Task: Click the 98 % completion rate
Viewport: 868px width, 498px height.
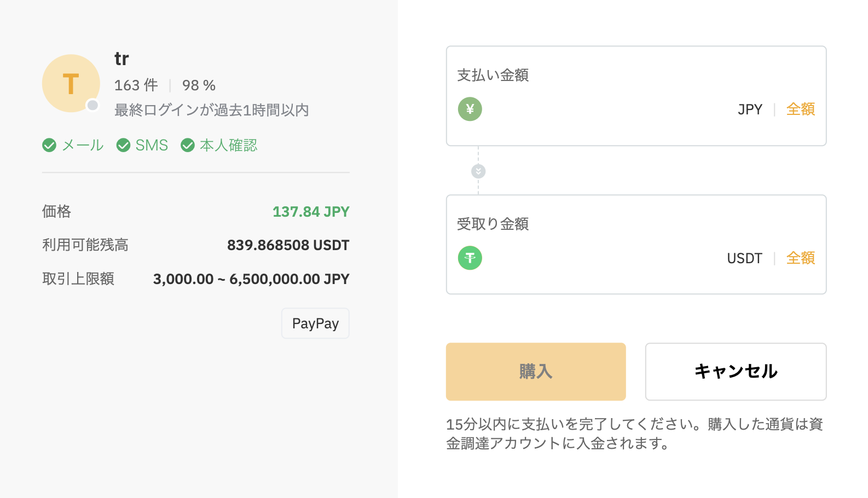Action: tap(199, 85)
